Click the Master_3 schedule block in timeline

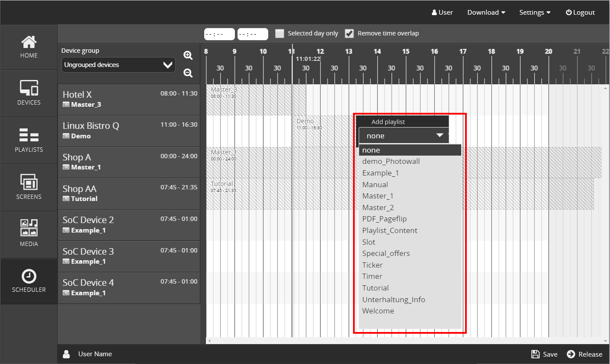[256, 100]
